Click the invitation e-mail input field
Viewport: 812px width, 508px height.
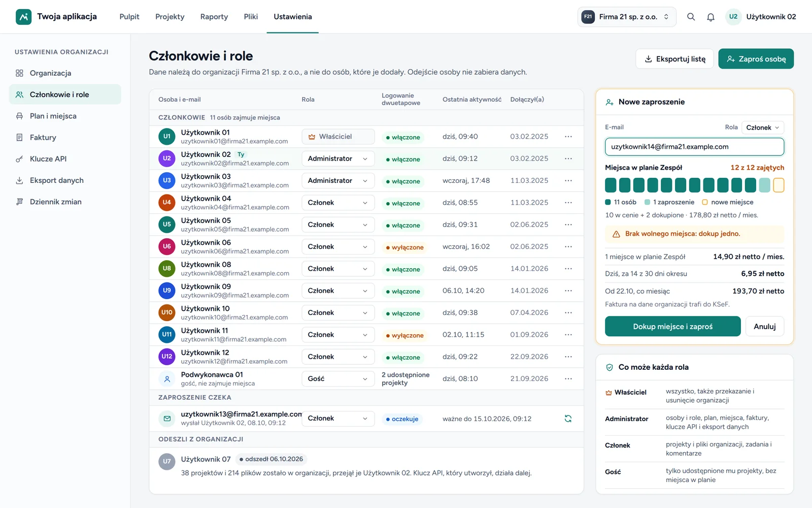694,147
